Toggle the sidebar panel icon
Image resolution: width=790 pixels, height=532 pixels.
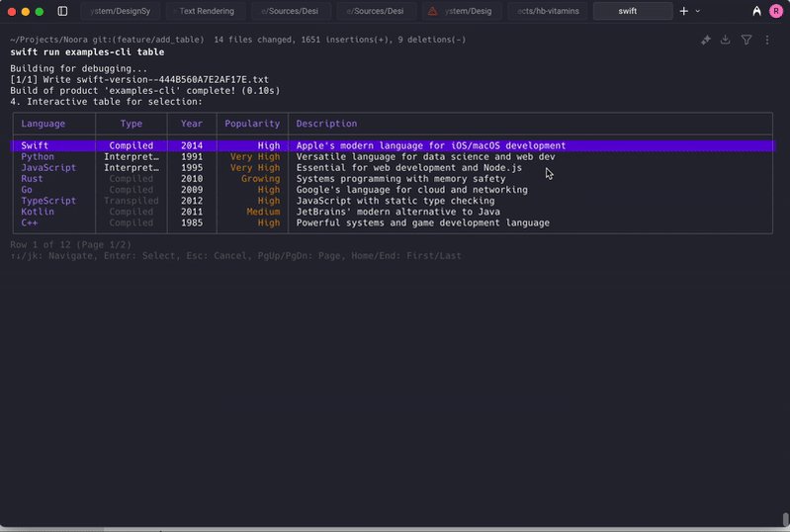tap(62, 11)
